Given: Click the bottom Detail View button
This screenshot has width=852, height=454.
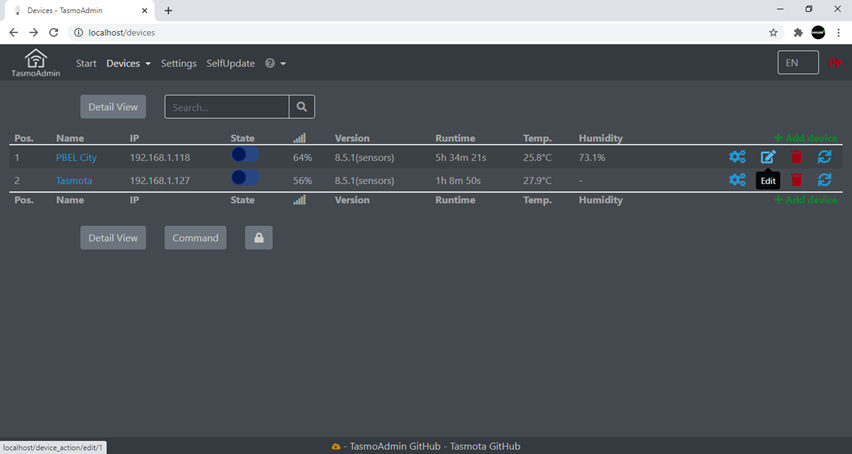Looking at the screenshot, I should click(x=113, y=238).
